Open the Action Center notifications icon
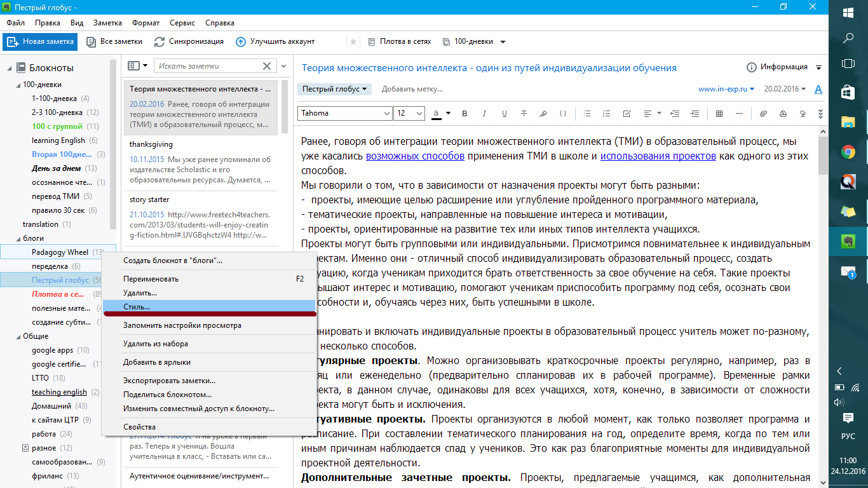This screenshot has width=868, height=488. [848, 417]
